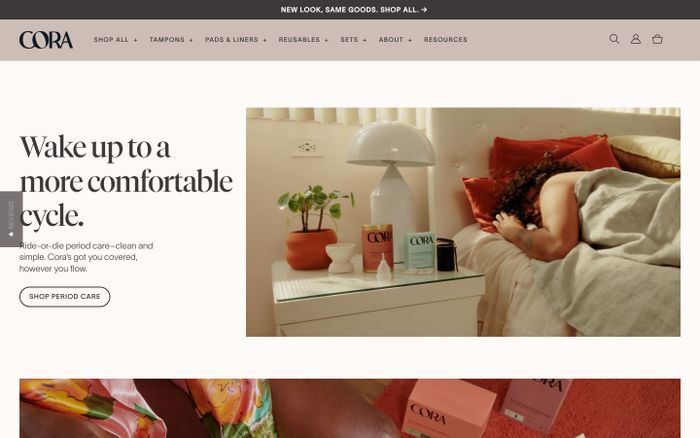
Task: Click the CORA logo in header
Action: pos(46,40)
